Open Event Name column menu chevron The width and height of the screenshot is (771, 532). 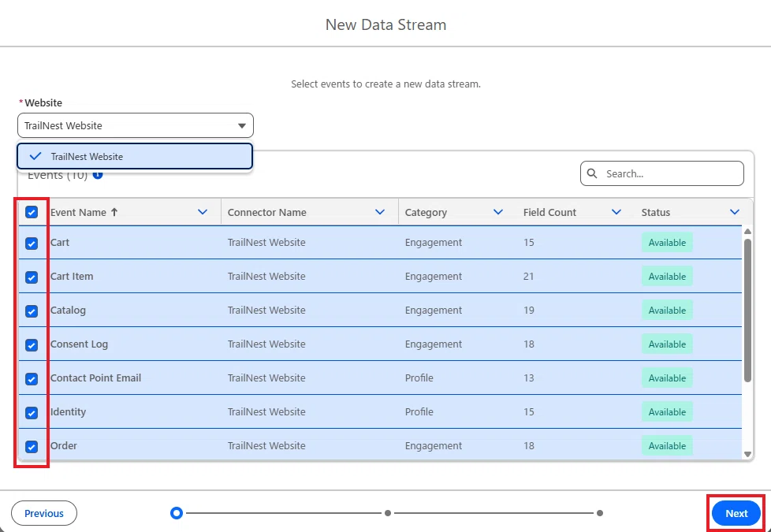click(x=202, y=212)
